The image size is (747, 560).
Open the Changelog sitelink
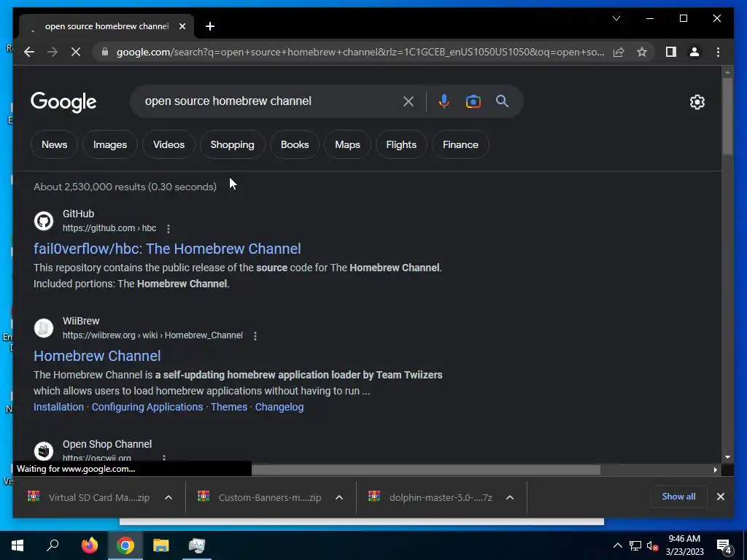pyautogui.click(x=279, y=407)
